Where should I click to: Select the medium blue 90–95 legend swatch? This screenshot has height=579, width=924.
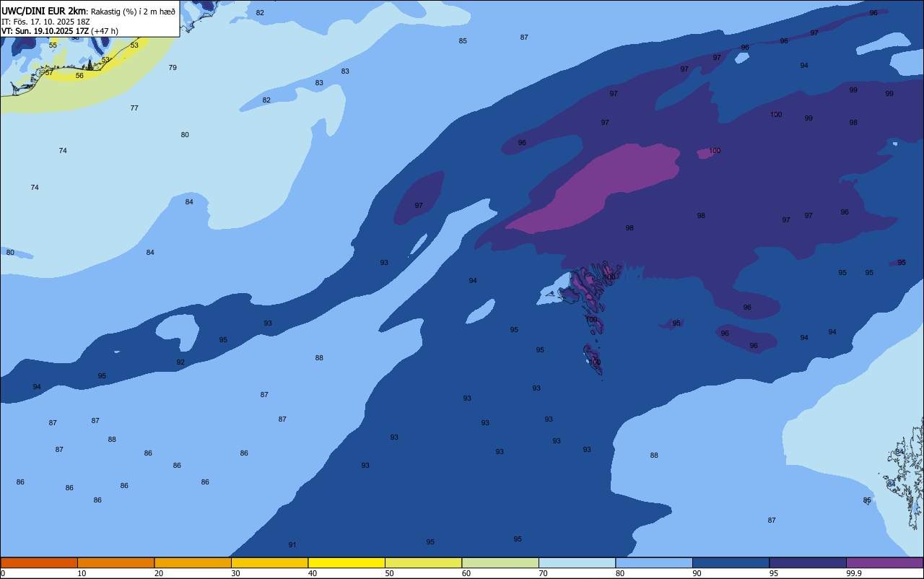[731, 562]
